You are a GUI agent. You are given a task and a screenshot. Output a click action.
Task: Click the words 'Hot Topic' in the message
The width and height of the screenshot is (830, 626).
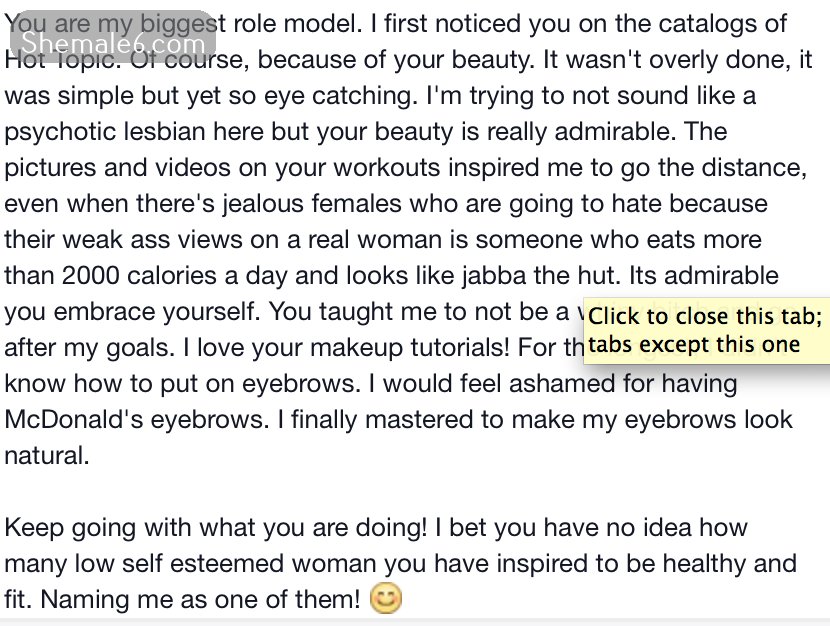pos(62,60)
